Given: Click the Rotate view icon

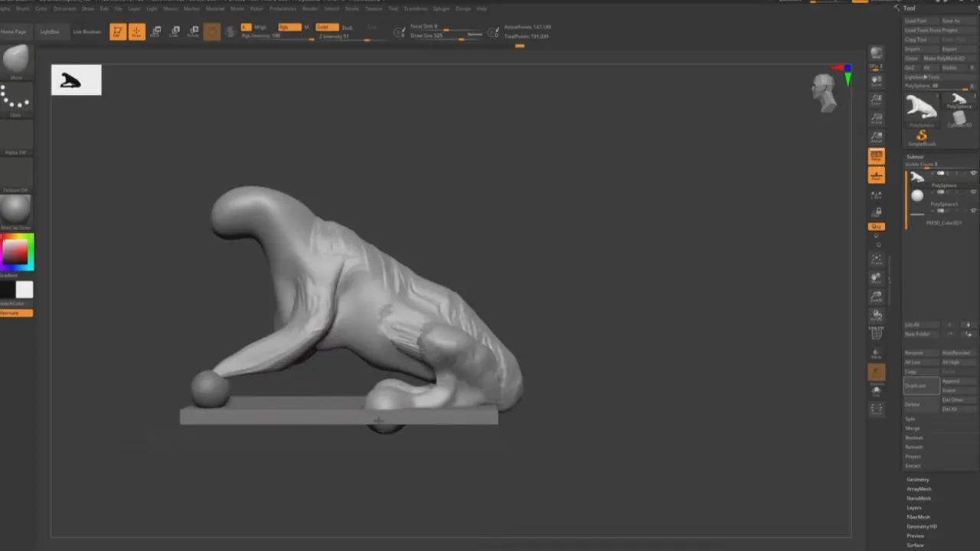Looking at the screenshot, I should [x=877, y=315].
